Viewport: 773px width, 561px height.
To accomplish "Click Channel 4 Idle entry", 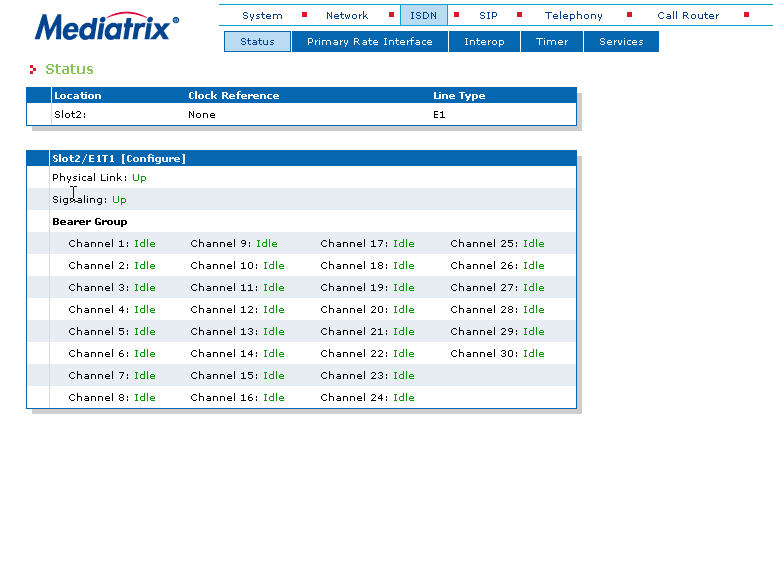I will (x=112, y=310).
